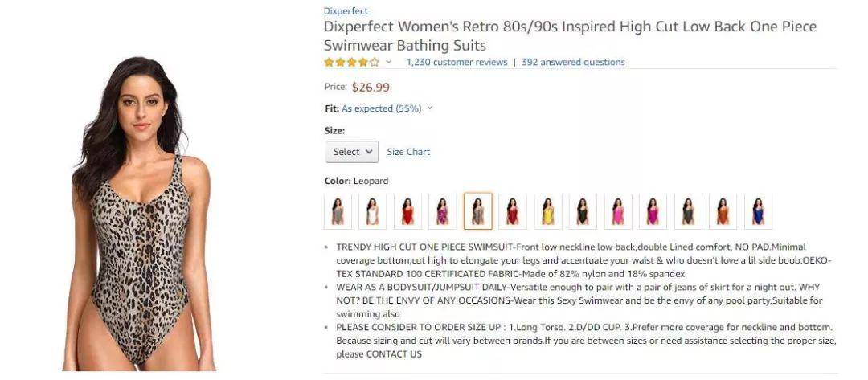Open the Size 'Select' dropdown
868x380 pixels.
(x=351, y=152)
